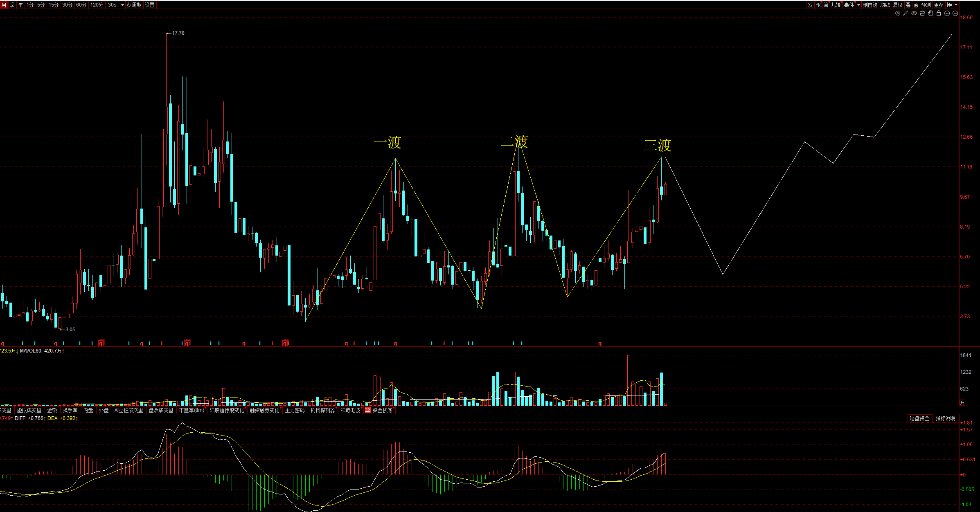Select the drawing pen tool icon
Screen dimensions: 980x512
click(x=906, y=13)
